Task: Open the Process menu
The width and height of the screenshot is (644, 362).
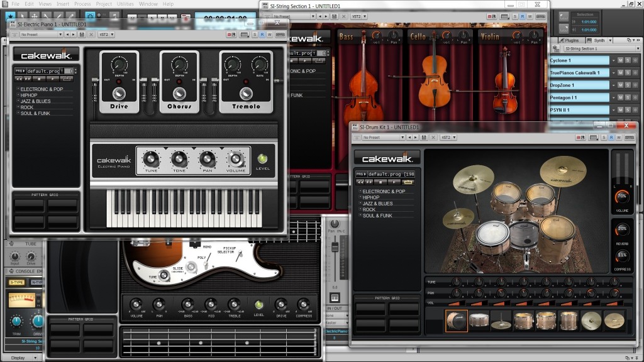Action: point(82,4)
